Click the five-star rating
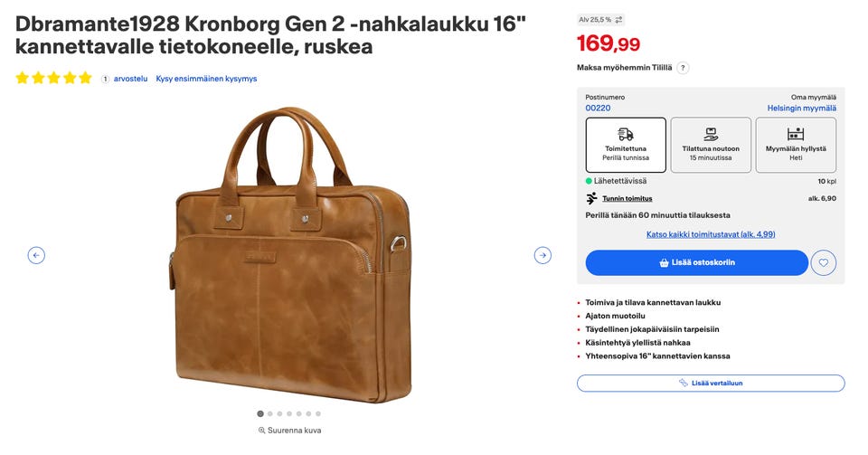 click(54, 79)
